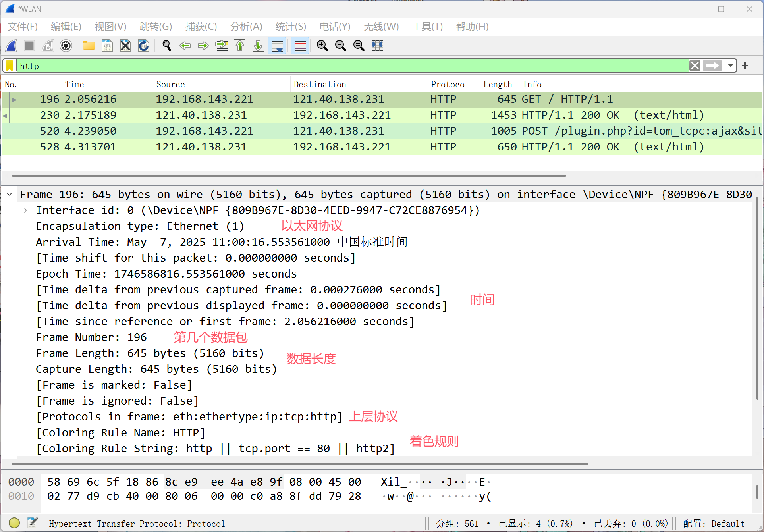
Task: Click the open capture file folder icon
Action: (89, 46)
